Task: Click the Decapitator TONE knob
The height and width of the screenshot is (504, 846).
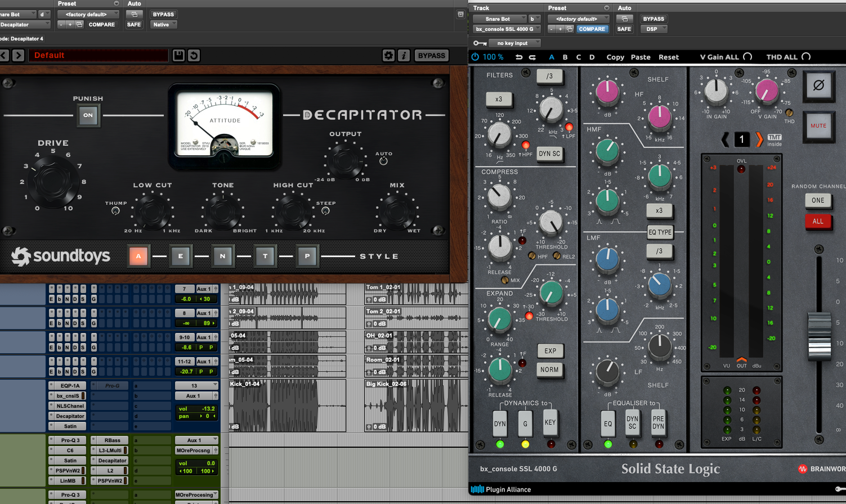Action: 223,210
